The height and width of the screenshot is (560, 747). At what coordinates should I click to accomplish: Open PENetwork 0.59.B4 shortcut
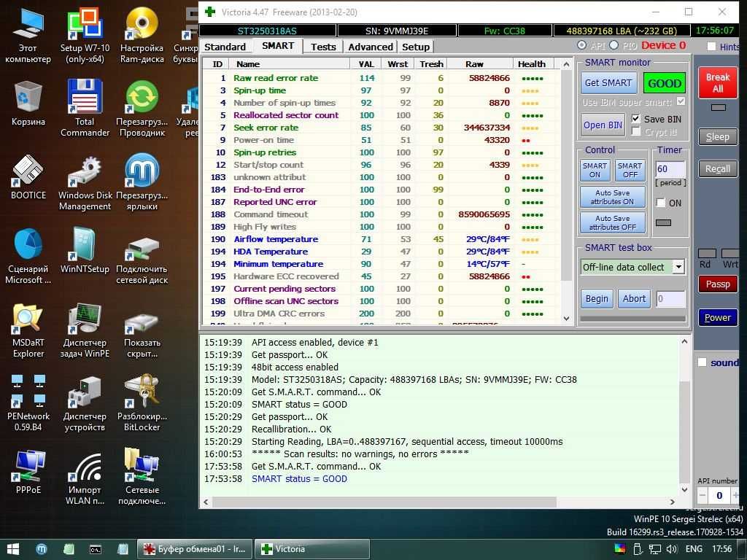tap(28, 403)
